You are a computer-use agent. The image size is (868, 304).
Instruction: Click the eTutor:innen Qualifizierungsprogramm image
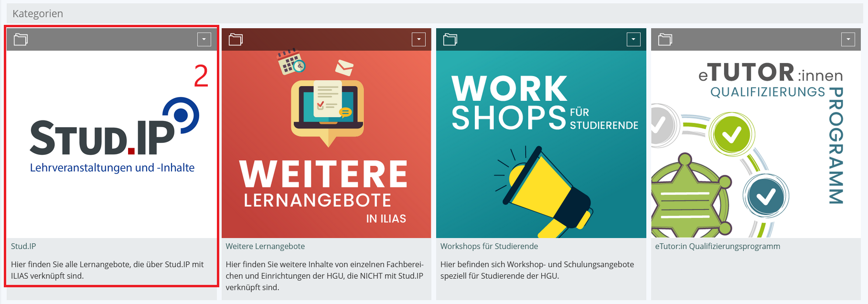(x=756, y=144)
